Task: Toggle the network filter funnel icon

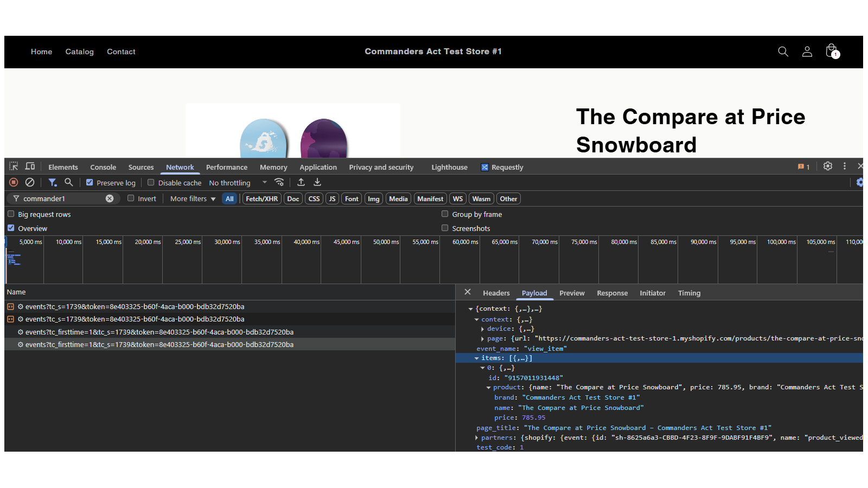Action: tap(53, 183)
